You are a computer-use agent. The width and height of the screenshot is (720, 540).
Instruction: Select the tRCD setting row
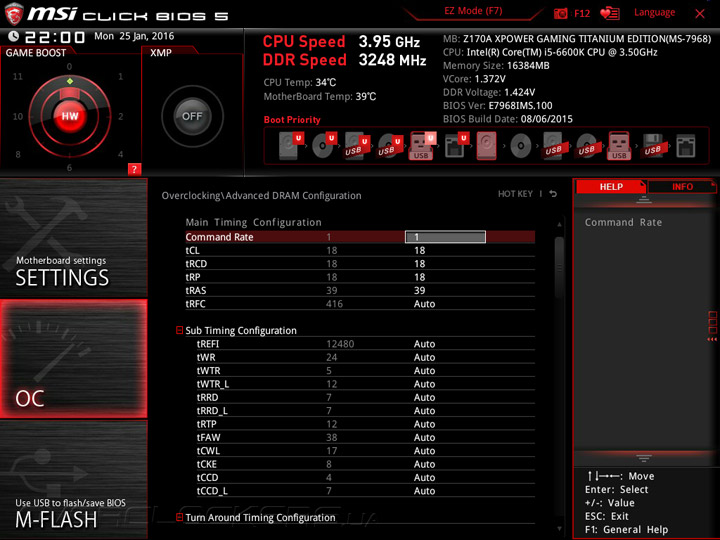tap(360, 264)
